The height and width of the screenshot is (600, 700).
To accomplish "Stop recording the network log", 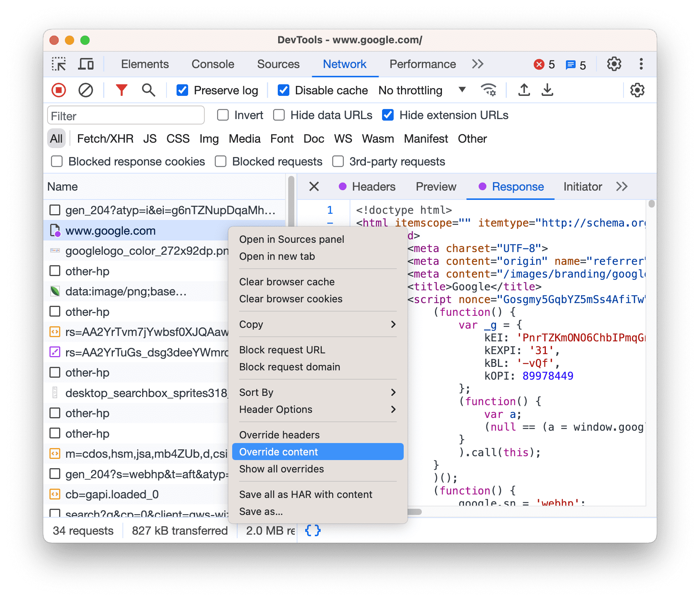I will (58, 90).
